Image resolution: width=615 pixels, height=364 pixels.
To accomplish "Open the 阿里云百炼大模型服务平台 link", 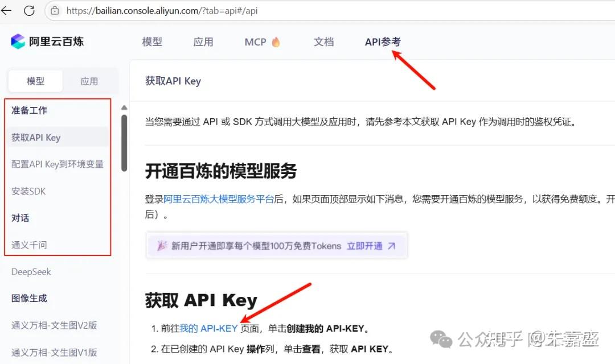I will tap(219, 199).
